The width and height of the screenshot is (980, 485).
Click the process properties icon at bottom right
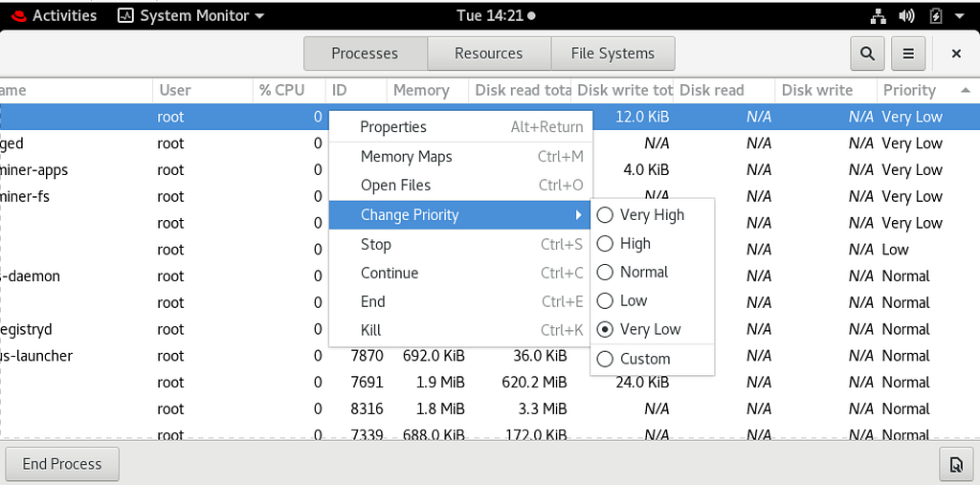956,464
